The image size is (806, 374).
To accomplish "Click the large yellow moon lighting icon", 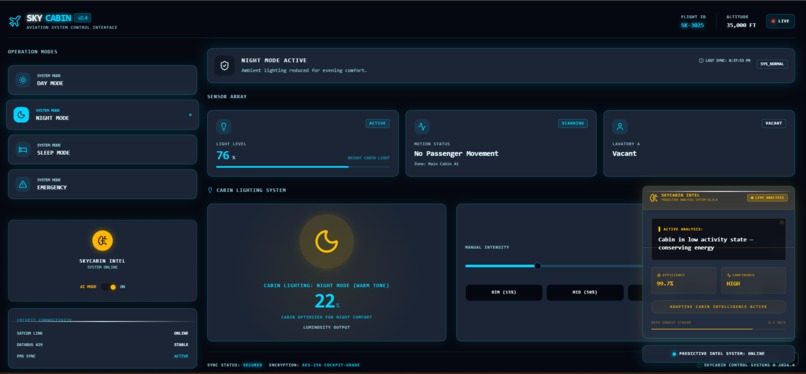I will (x=326, y=241).
